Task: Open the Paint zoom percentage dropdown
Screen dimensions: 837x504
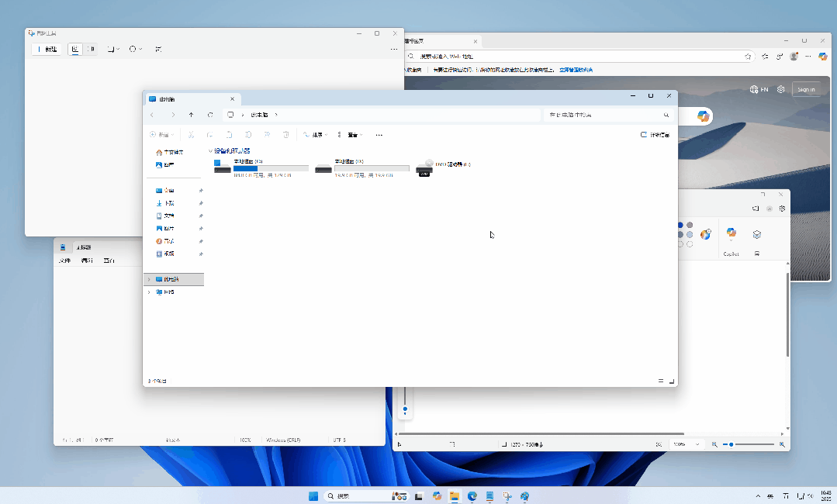Action: (x=686, y=444)
